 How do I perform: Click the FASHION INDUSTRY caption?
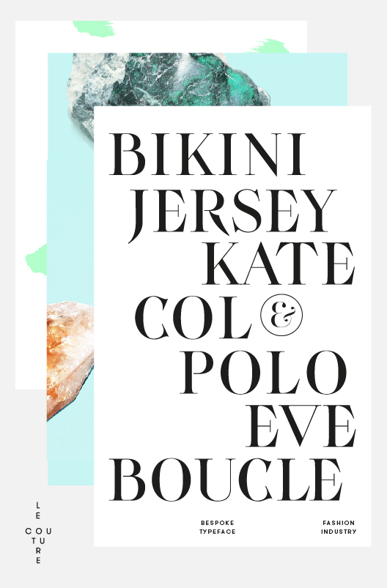(x=339, y=527)
